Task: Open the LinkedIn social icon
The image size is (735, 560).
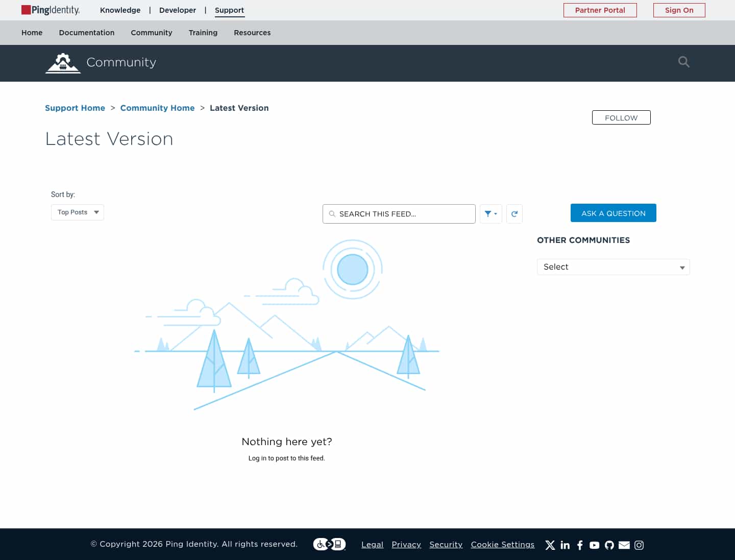Action: click(x=565, y=545)
